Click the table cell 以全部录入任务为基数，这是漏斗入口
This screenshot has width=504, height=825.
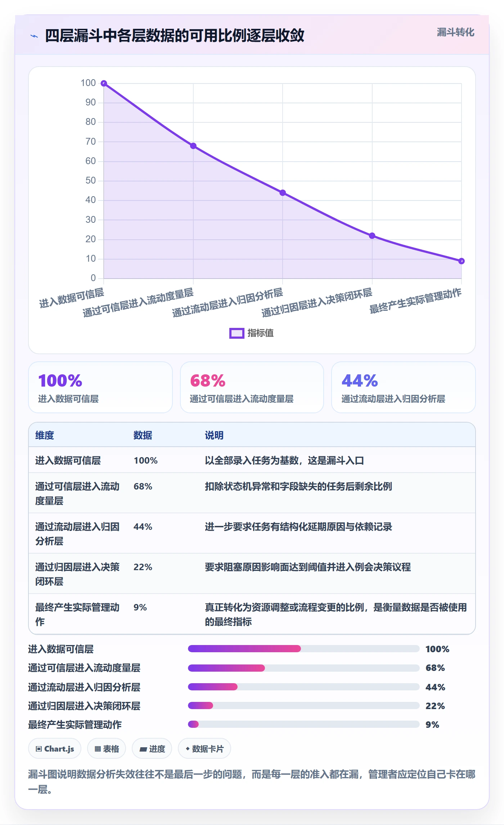pos(284,460)
